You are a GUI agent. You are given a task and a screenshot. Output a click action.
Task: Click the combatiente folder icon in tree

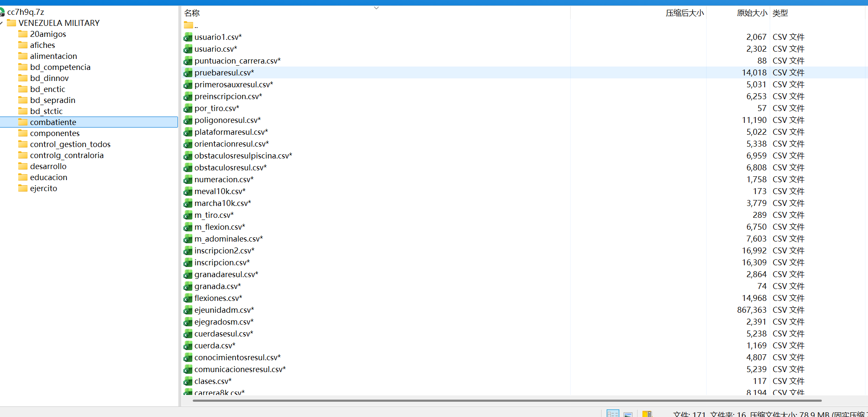[x=23, y=122]
